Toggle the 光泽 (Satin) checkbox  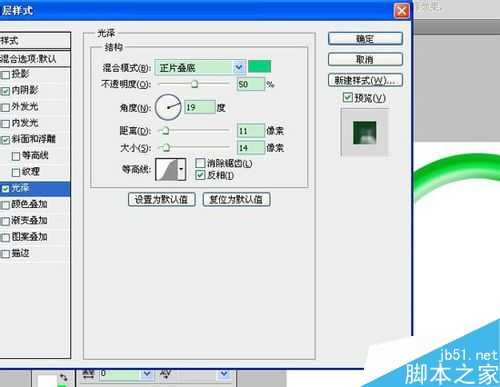pyautogui.click(x=5, y=189)
